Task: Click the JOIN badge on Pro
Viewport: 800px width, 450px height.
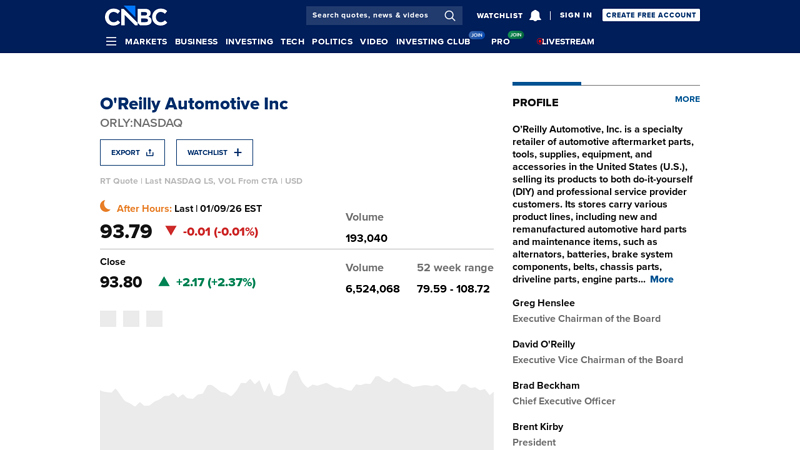Action: click(516, 35)
